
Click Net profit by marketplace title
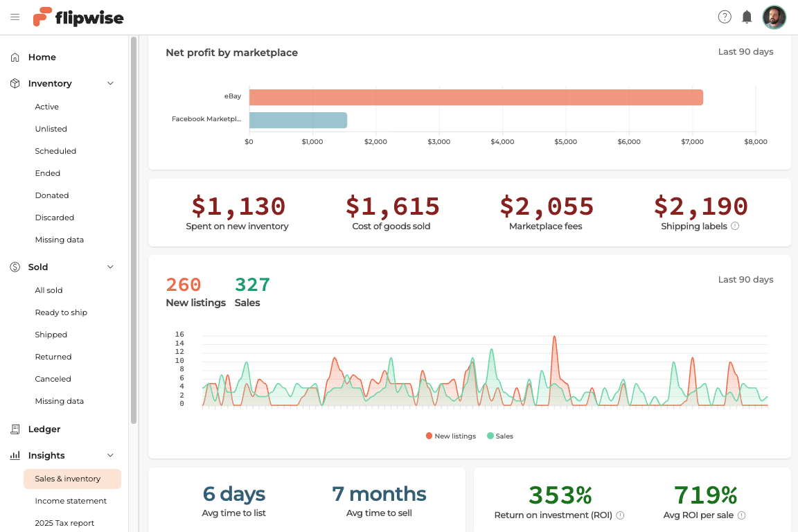pos(231,53)
